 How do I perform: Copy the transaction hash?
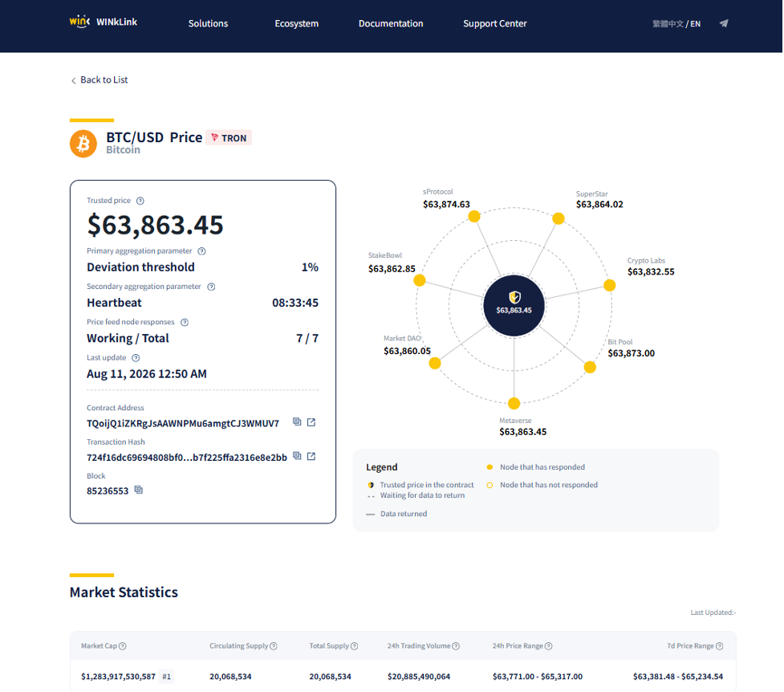pos(297,456)
